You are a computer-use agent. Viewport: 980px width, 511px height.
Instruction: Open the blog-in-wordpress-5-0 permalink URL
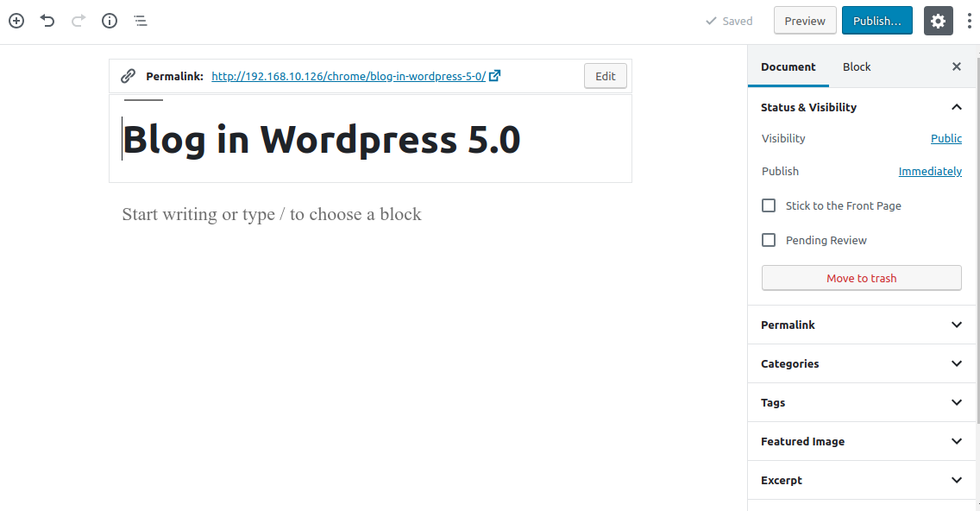click(349, 76)
